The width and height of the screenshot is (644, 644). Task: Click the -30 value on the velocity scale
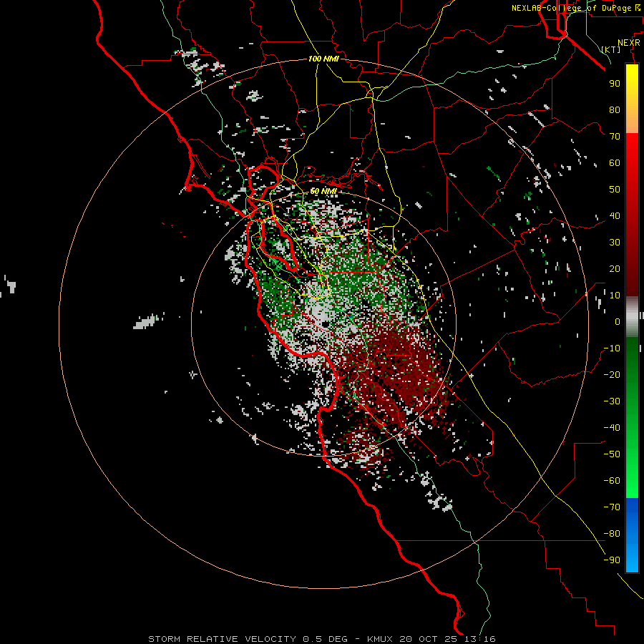coord(612,401)
